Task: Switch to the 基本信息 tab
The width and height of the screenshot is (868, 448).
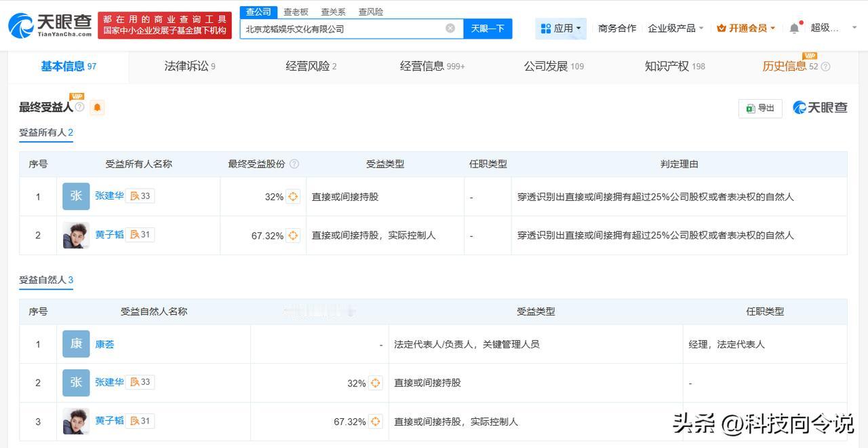Action: coord(68,66)
